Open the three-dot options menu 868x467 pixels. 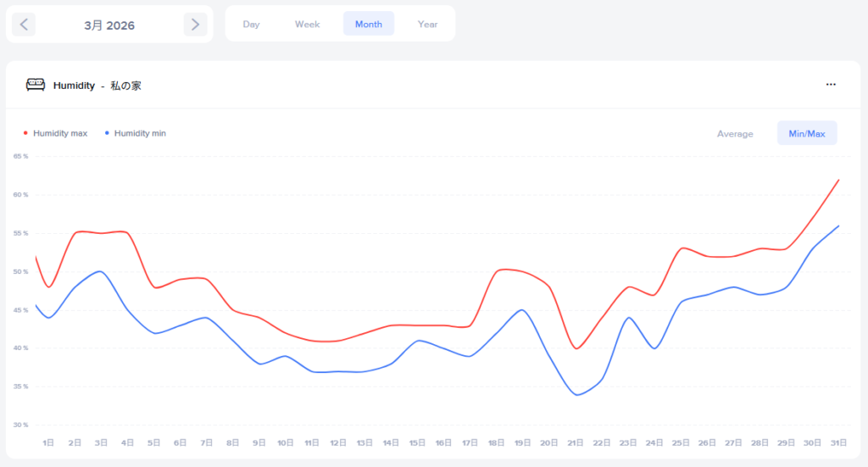831,85
